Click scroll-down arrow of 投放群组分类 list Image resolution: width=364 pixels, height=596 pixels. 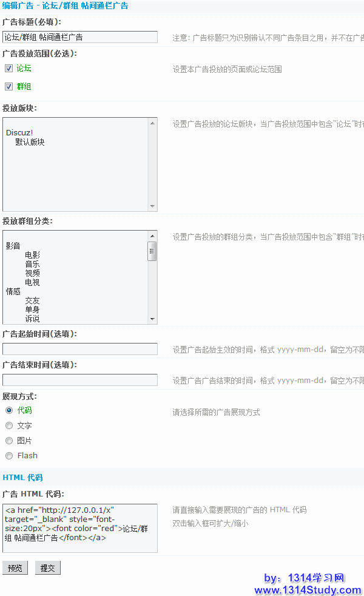coord(152,319)
